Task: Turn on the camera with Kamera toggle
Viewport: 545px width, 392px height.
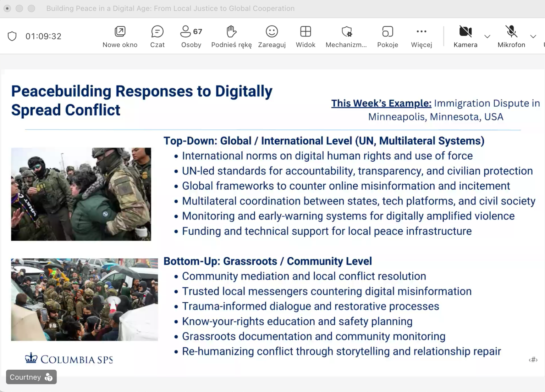Action: click(x=466, y=35)
